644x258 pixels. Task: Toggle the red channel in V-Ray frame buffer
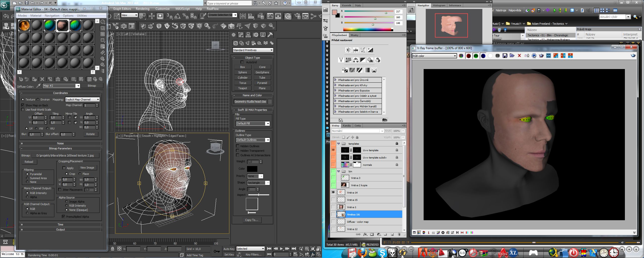point(468,56)
